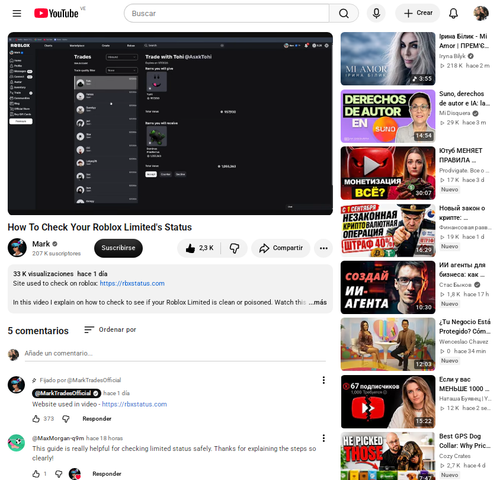Screen dimensions: 500x480
Task: Open Mi Disquera channel name
Action: click(x=454, y=113)
